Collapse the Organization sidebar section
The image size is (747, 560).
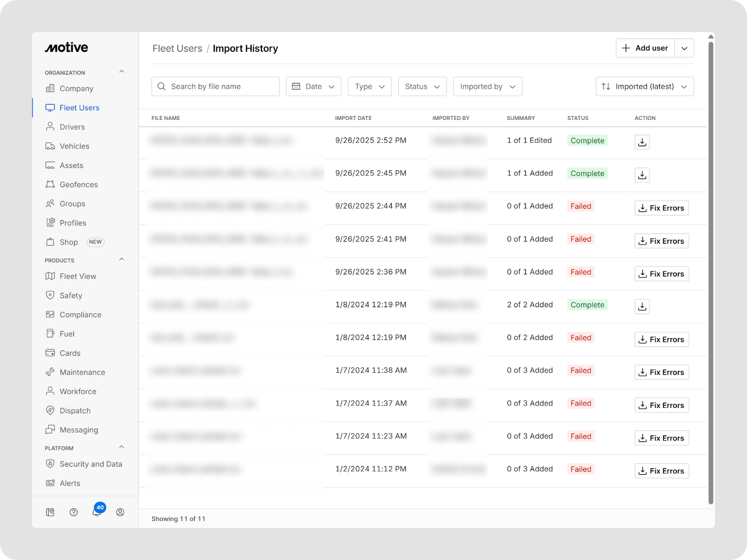pos(121,72)
